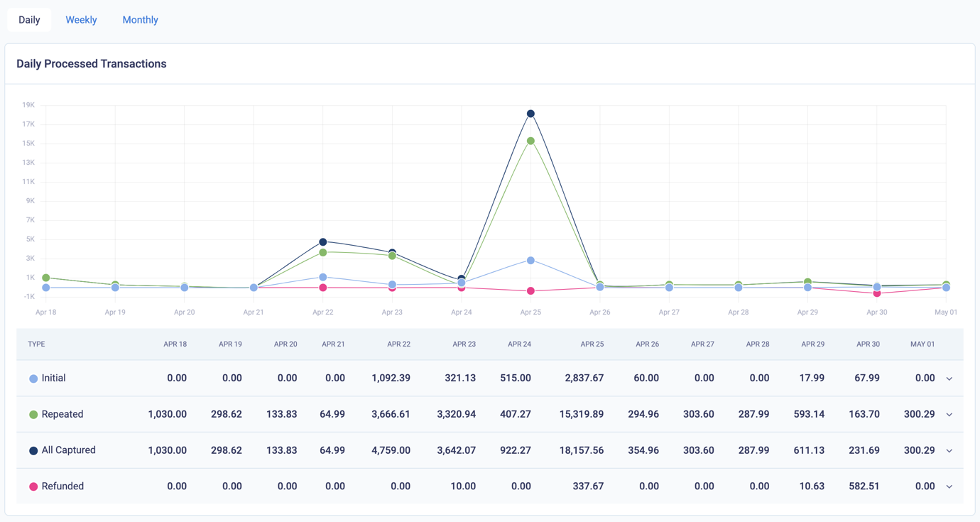Image resolution: width=980 pixels, height=522 pixels.
Task: Click the Apr 25 chart axis label
Action: pyautogui.click(x=530, y=312)
